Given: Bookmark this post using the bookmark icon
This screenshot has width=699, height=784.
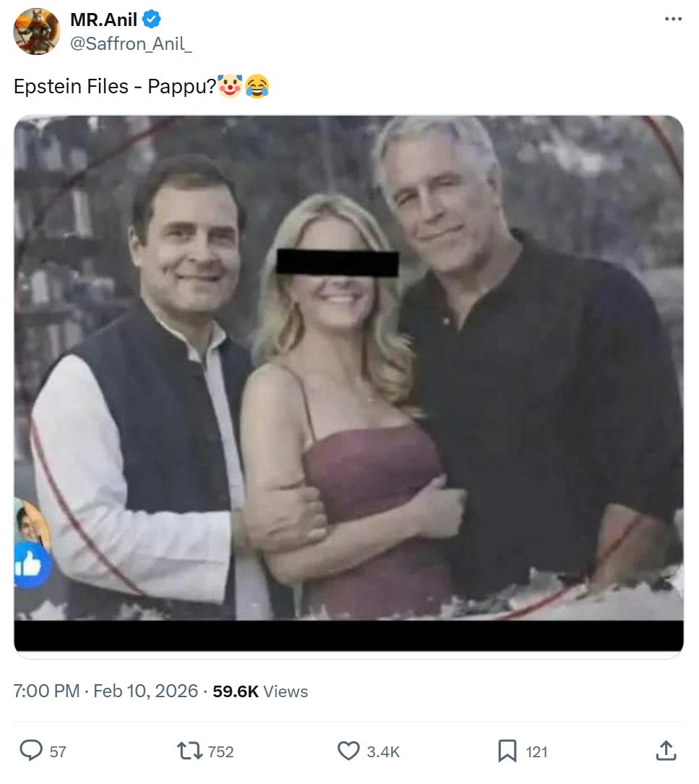Looking at the screenshot, I should tap(507, 751).
